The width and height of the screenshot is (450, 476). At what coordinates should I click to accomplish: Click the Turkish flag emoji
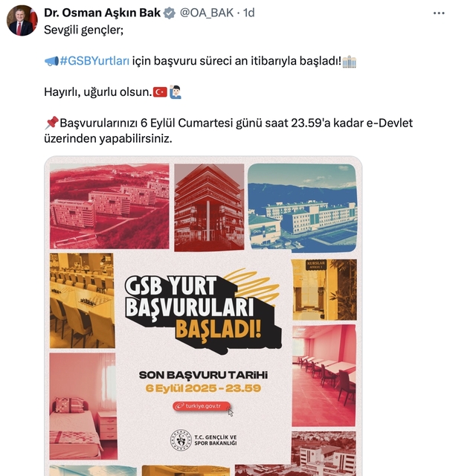click(x=160, y=92)
